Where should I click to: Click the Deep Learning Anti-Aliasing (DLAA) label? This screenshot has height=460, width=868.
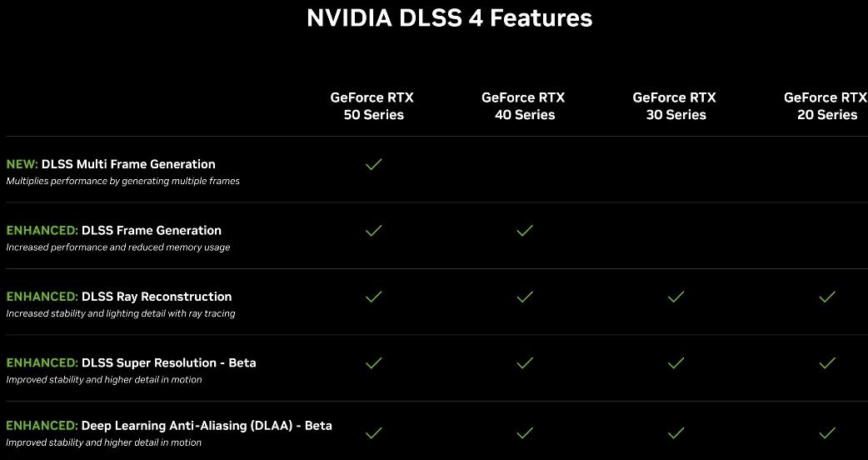click(x=206, y=426)
